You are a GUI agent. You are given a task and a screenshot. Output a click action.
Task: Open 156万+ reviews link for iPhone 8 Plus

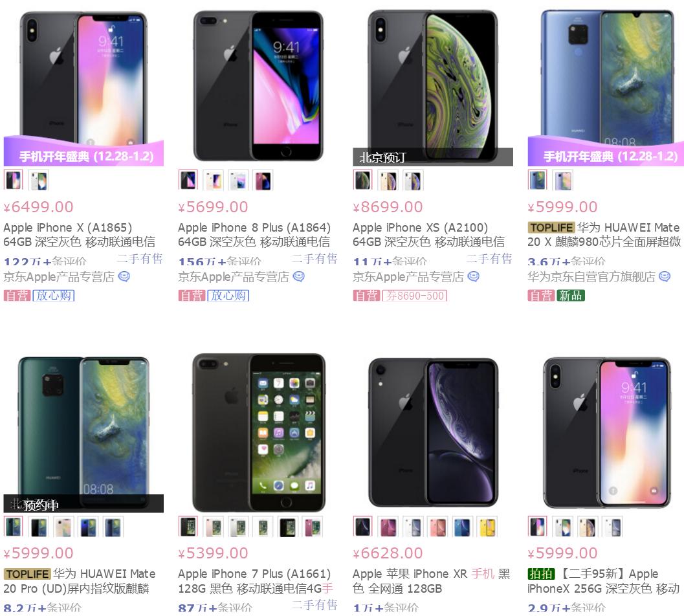(x=220, y=261)
